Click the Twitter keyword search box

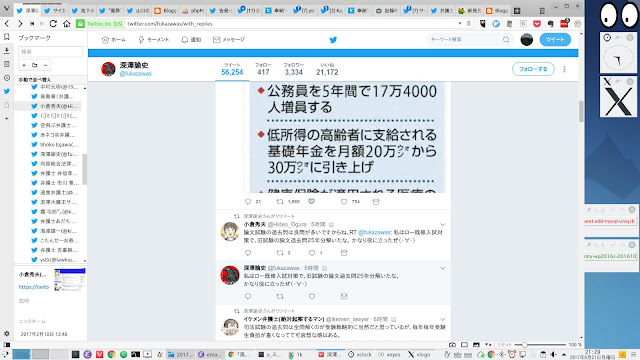469,40
